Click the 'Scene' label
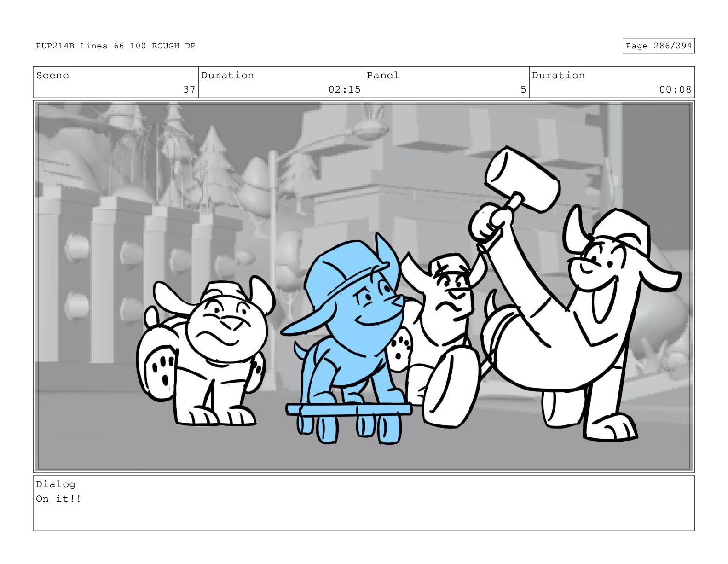This screenshot has height=564, width=728. pyautogui.click(x=52, y=75)
